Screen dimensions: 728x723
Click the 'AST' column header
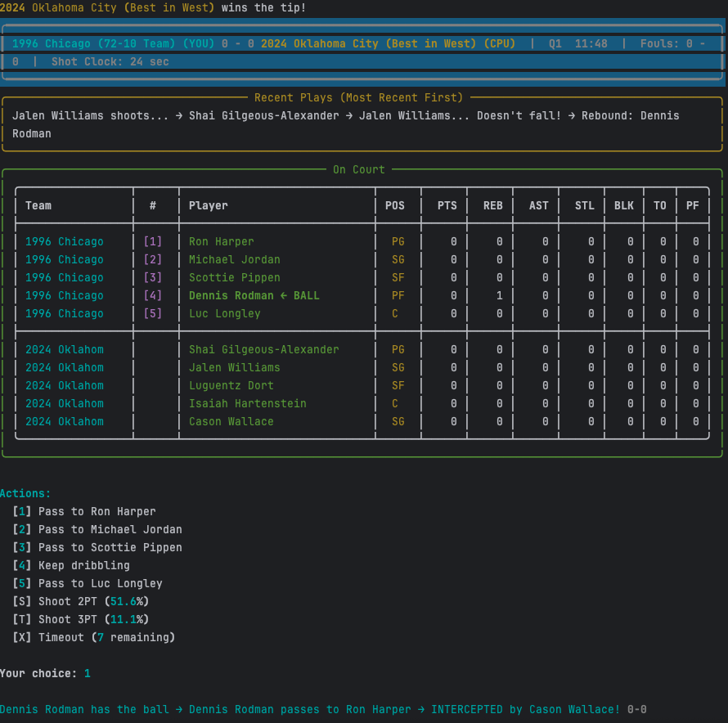539,206
